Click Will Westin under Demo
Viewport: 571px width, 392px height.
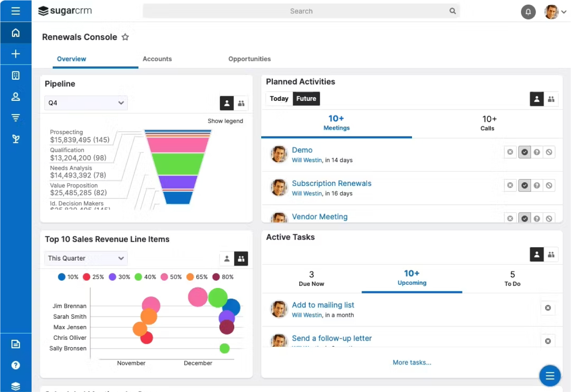tap(307, 160)
